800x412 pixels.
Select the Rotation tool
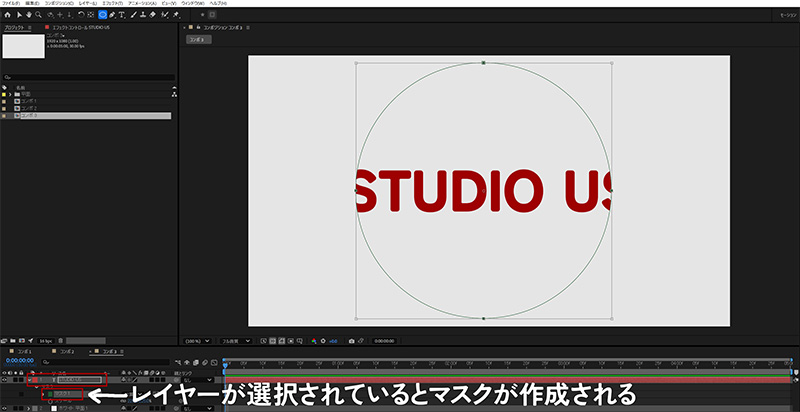[81, 15]
